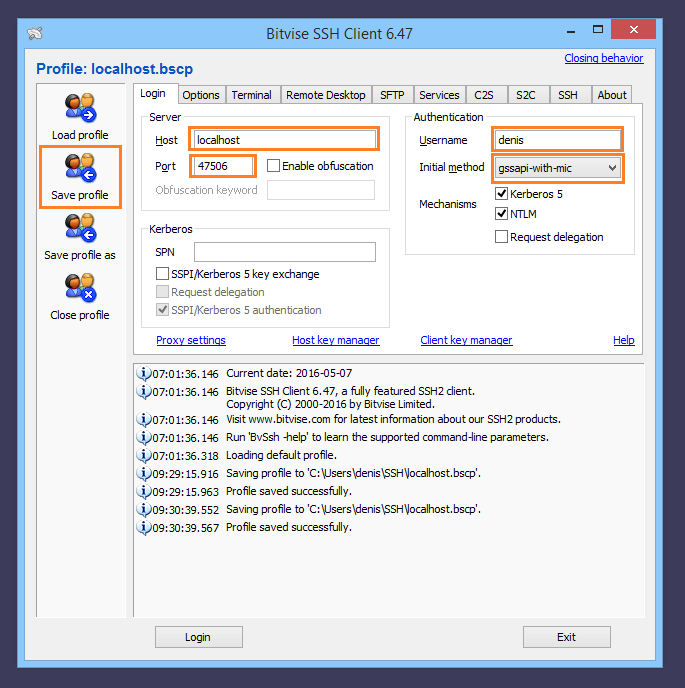Click the Port input field
Image resolution: width=685 pixels, height=688 pixels.
(x=223, y=166)
